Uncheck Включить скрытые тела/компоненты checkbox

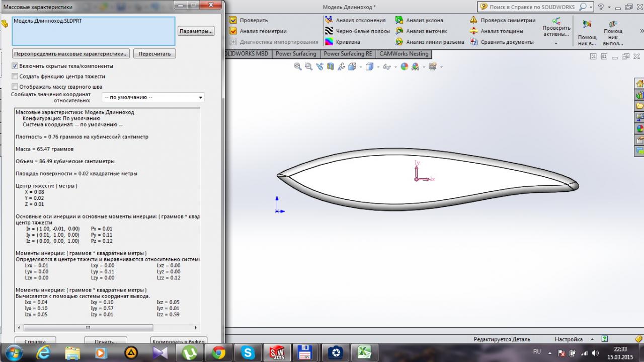(15, 66)
